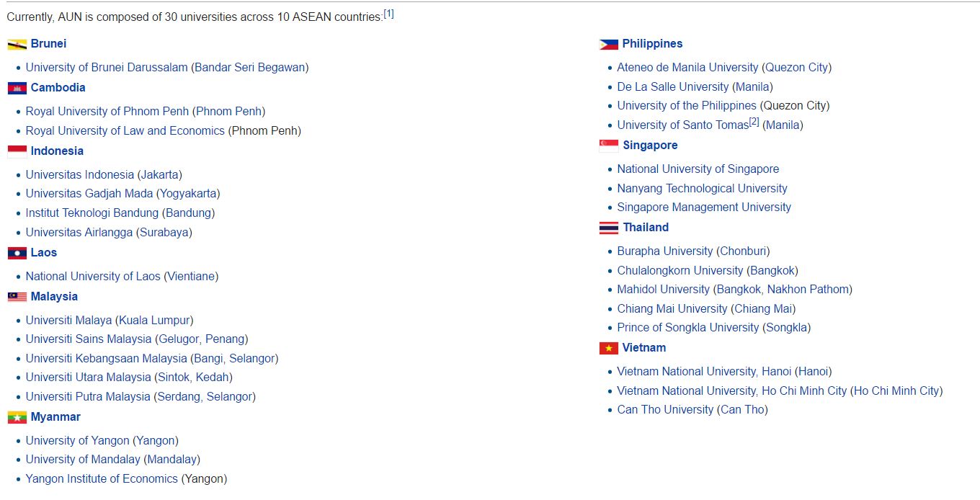
Task: Open Royal University of Law and Economics
Action: pos(125,131)
